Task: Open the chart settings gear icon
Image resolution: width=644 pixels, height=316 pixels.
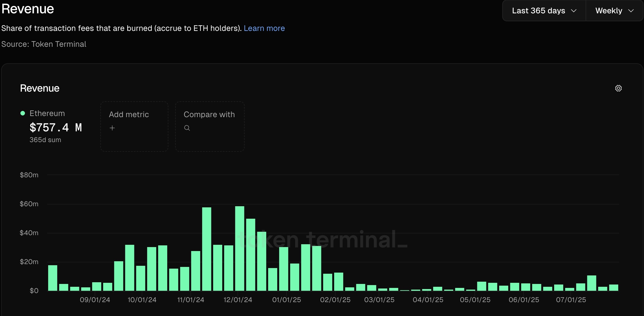Action: click(x=618, y=88)
